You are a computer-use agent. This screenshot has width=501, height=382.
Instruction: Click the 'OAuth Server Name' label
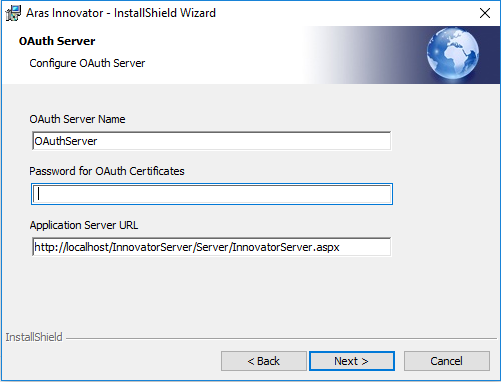coord(77,119)
